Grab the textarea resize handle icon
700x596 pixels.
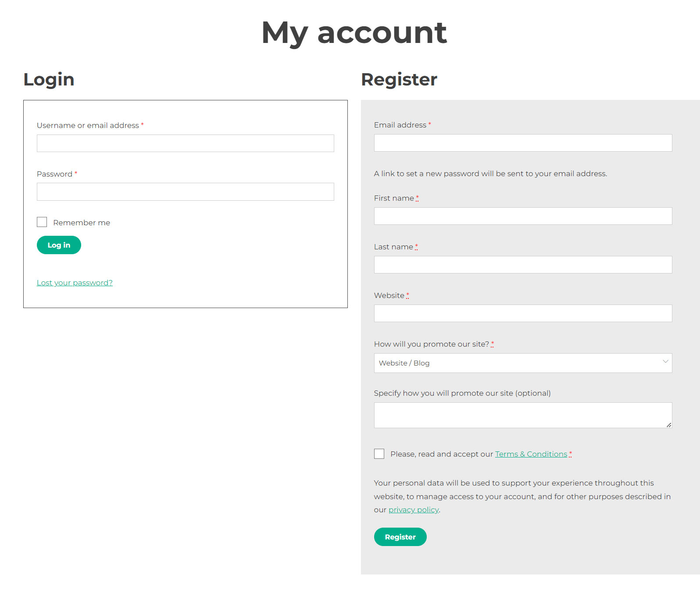click(x=669, y=425)
